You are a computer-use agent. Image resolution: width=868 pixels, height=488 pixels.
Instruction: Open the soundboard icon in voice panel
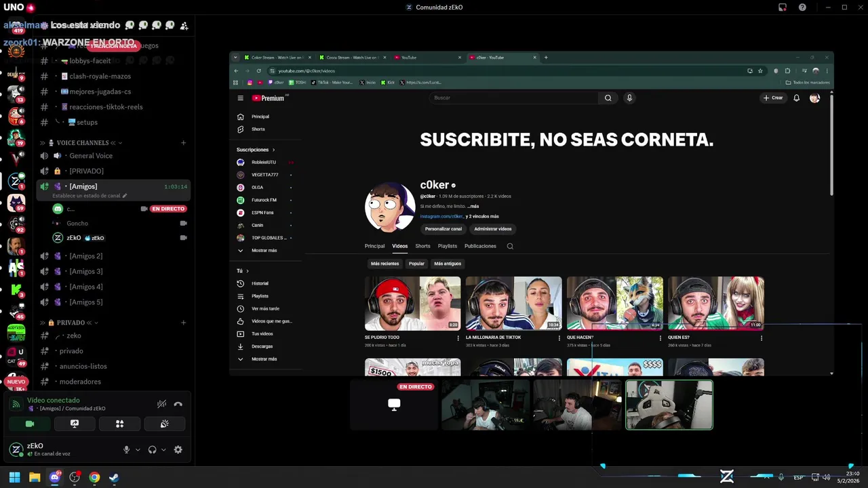tap(164, 424)
